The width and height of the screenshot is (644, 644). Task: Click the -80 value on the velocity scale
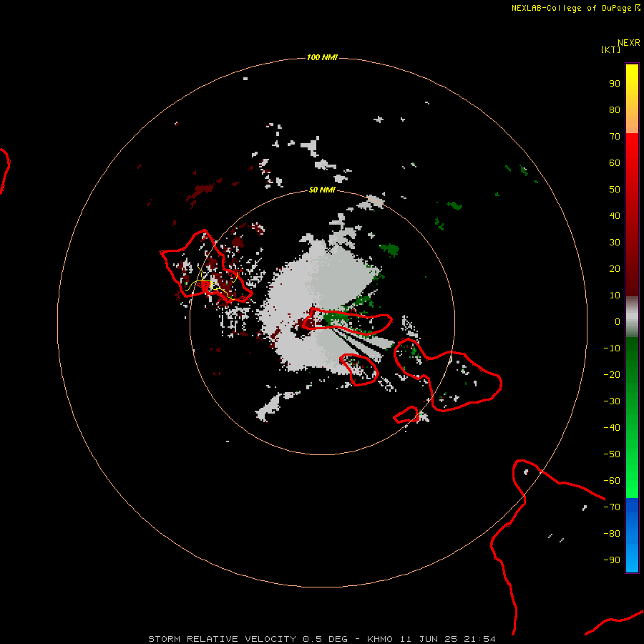612,534
